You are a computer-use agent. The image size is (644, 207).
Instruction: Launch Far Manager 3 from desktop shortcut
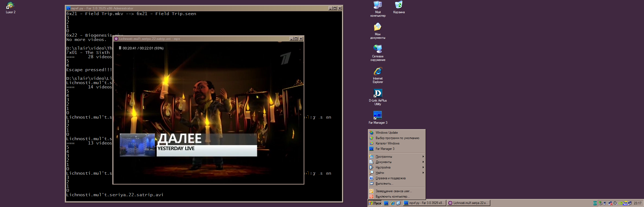click(x=378, y=118)
